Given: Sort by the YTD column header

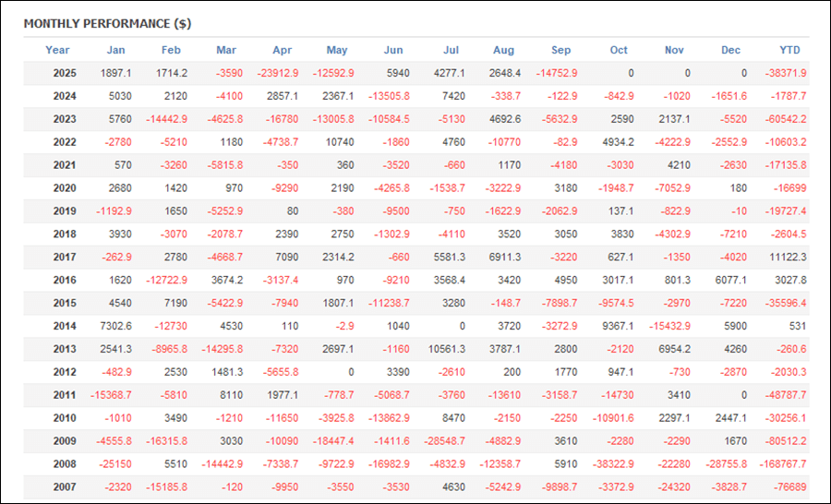Looking at the screenshot, I should click(x=789, y=50).
